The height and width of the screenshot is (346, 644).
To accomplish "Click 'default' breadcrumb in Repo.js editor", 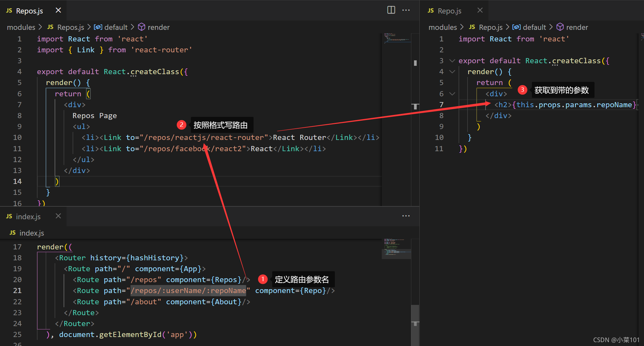I will click(534, 27).
